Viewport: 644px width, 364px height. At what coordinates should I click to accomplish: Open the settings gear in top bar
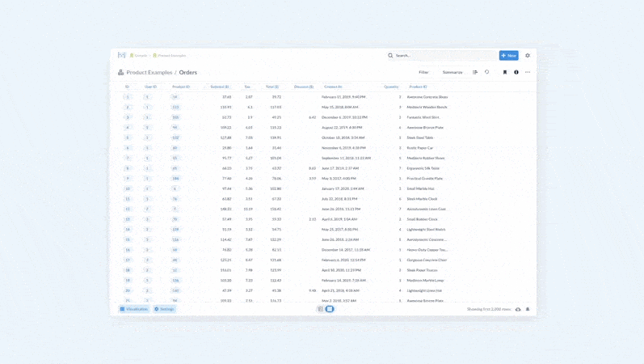click(x=528, y=56)
